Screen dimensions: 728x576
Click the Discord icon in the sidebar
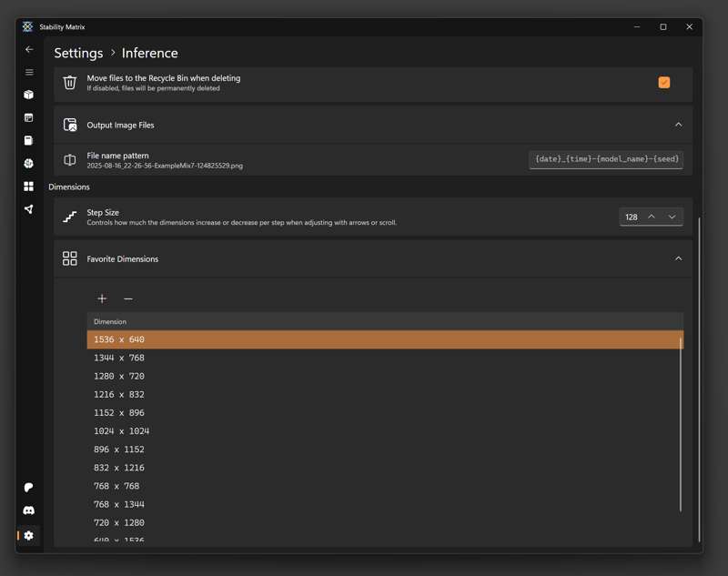coord(28,510)
